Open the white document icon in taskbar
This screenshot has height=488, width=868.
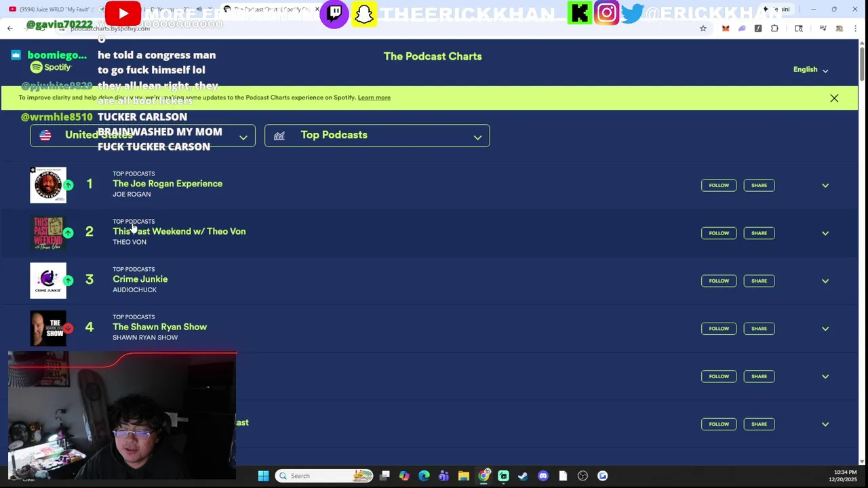(562, 476)
